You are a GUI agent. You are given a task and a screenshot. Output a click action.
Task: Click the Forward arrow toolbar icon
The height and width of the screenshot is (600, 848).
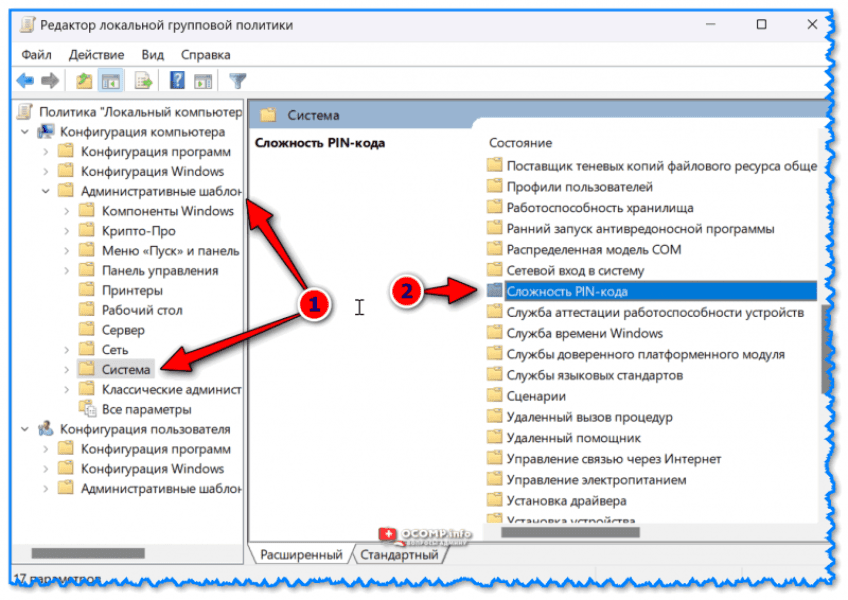50,81
